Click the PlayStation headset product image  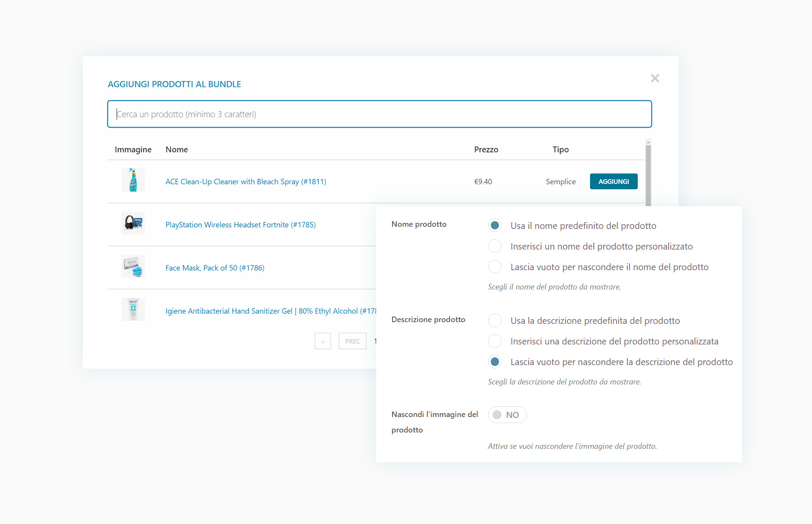133,223
